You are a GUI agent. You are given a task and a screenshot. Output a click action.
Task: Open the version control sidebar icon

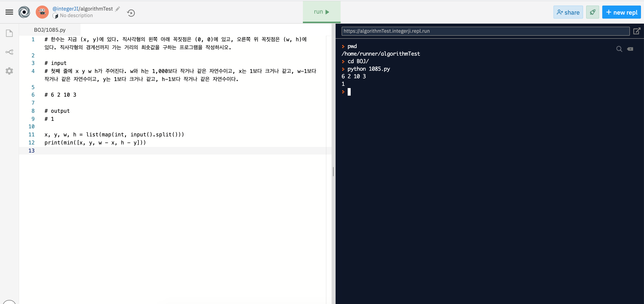(x=9, y=52)
